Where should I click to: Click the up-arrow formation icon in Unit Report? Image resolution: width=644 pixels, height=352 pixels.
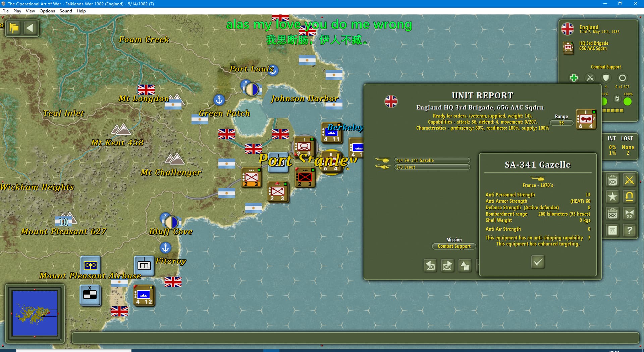[465, 266]
